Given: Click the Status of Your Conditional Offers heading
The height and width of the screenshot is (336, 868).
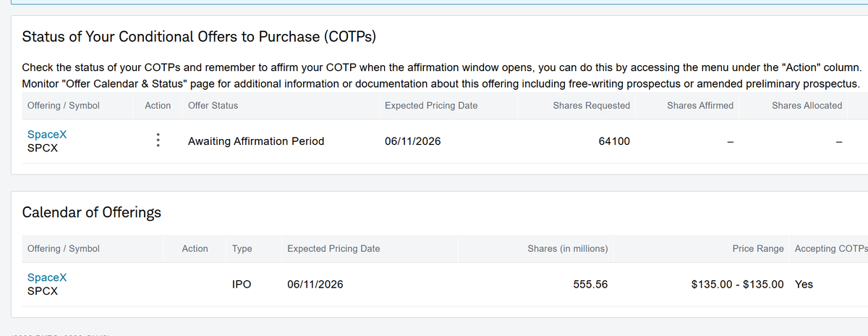Looking at the screenshot, I should point(199,36).
